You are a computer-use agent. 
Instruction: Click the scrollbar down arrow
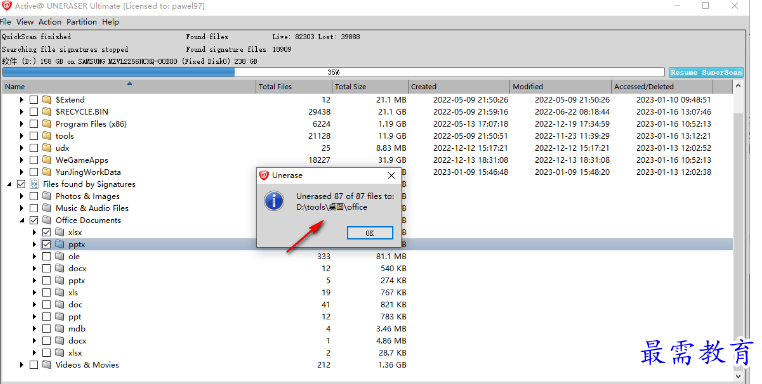point(738,375)
